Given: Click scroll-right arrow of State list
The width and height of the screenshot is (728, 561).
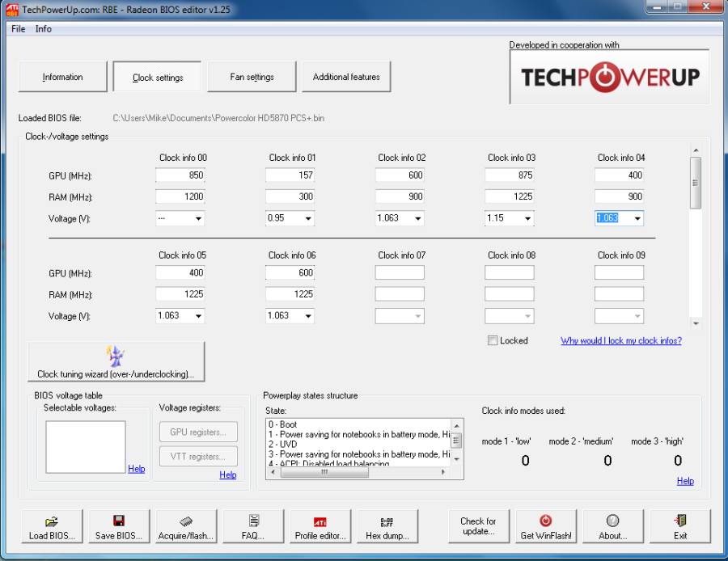Looking at the screenshot, I should tap(443, 472).
